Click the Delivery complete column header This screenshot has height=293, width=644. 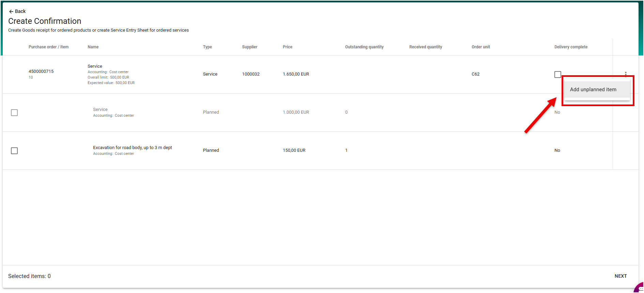coord(570,47)
